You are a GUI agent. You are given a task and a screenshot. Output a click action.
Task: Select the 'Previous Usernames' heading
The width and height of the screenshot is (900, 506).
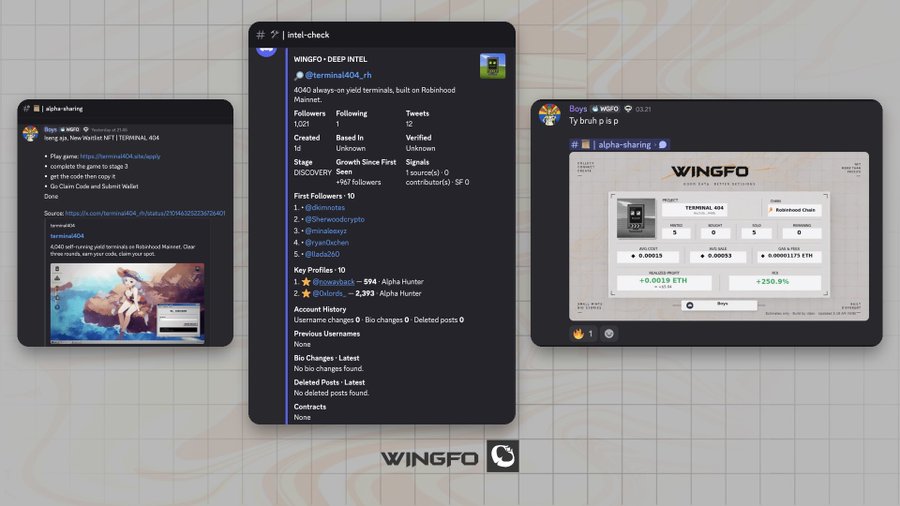pos(327,334)
